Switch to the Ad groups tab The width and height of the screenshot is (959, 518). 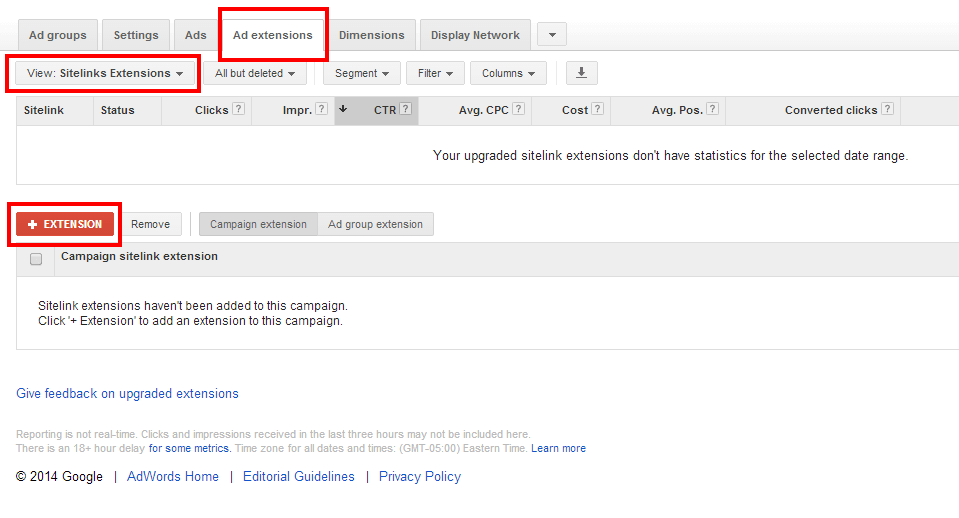(57, 35)
